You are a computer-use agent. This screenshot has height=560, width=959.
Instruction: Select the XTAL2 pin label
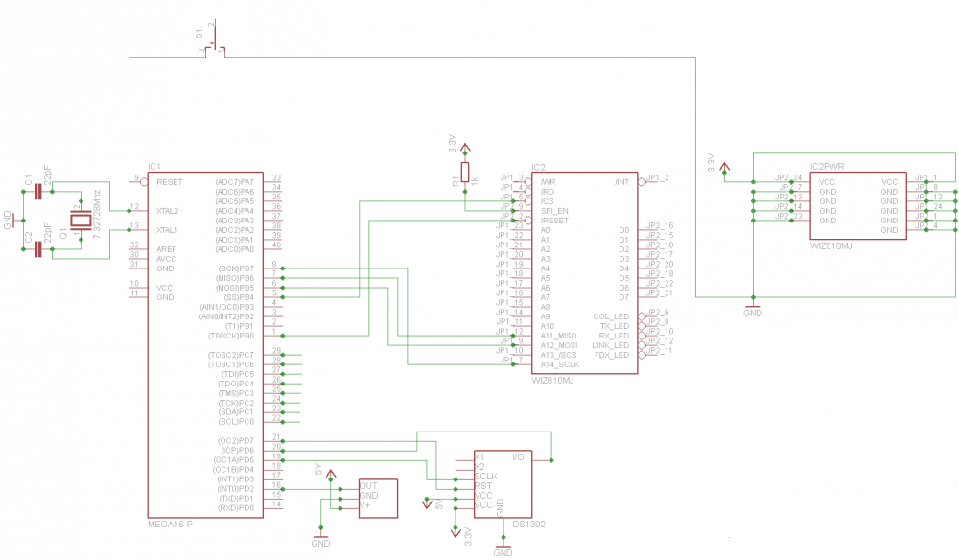(x=167, y=211)
